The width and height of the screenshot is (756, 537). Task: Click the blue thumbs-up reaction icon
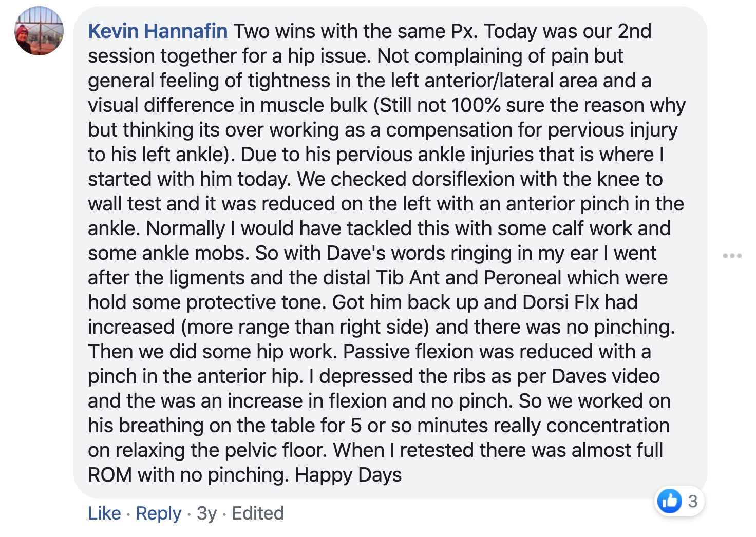pyautogui.click(x=670, y=501)
